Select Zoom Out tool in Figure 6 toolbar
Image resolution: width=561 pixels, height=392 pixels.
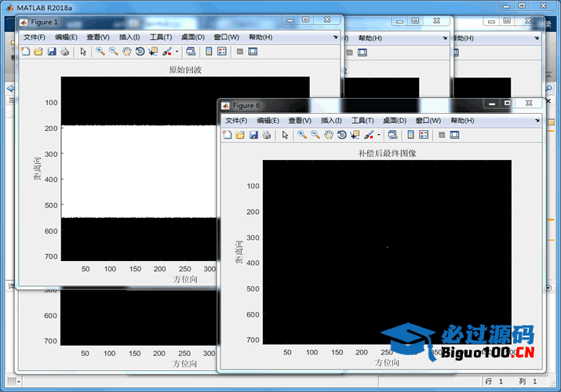[x=315, y=135]
